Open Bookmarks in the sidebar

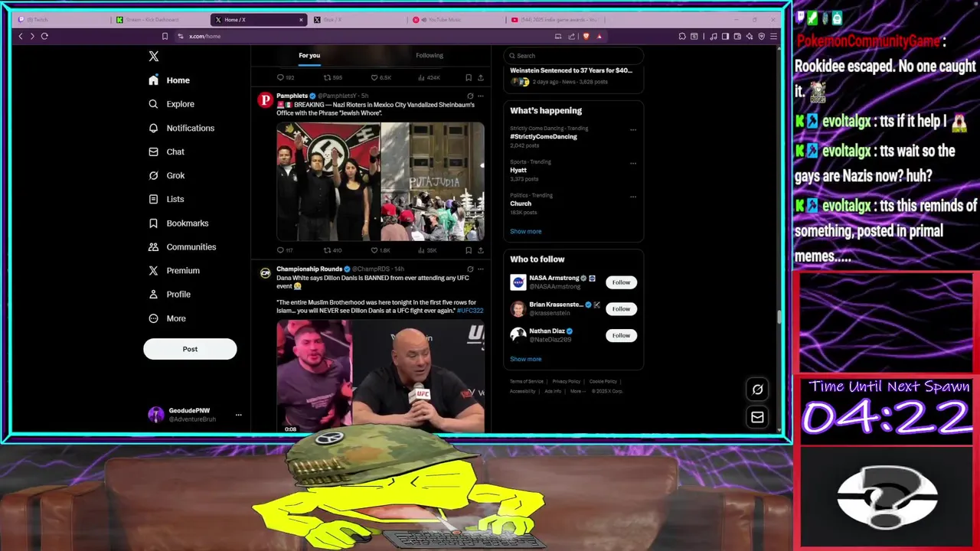tap(178, 223)
